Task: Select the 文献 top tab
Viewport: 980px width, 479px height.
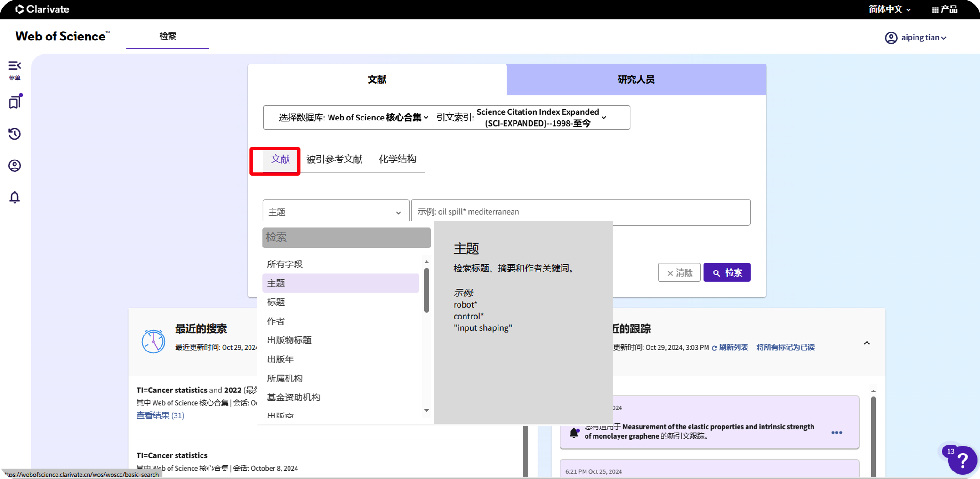Action: tap(377, 80)
